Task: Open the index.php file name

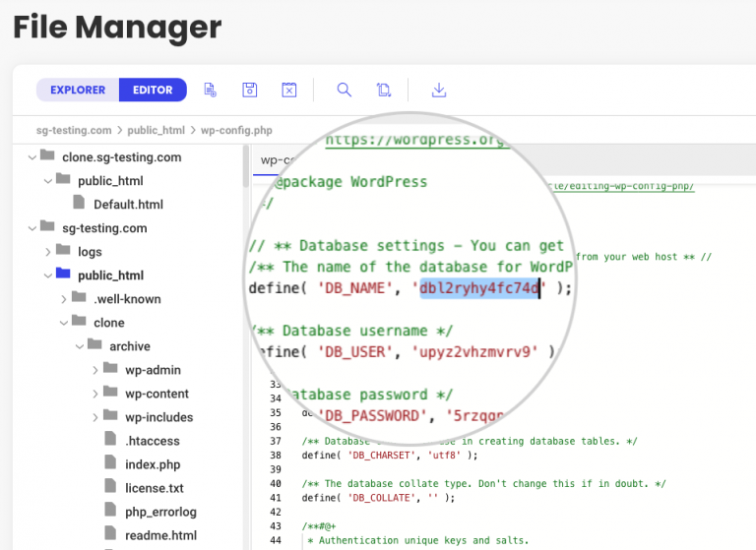Action: (x=153, y=464)
